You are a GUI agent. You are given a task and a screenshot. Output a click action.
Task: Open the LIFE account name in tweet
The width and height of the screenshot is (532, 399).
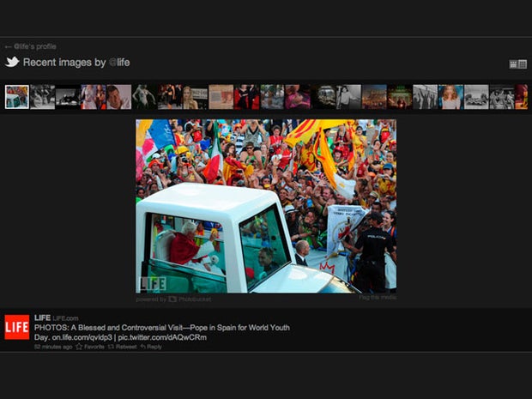pos(42,317)
